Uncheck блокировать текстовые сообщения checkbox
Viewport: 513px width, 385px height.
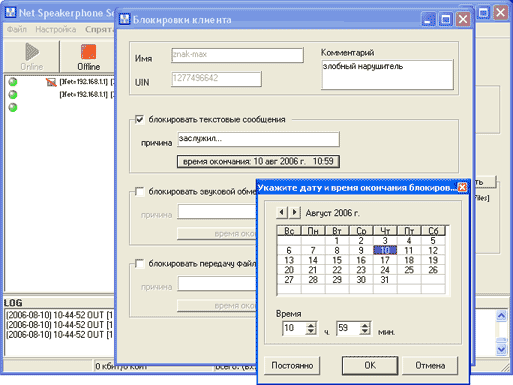(x=139, y=119)
